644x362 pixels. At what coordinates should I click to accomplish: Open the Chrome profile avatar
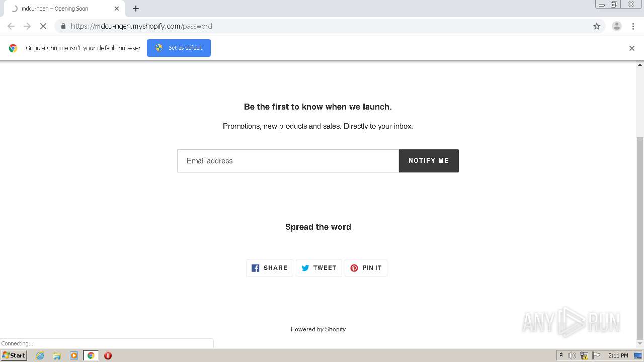click(x=616, y=26)
